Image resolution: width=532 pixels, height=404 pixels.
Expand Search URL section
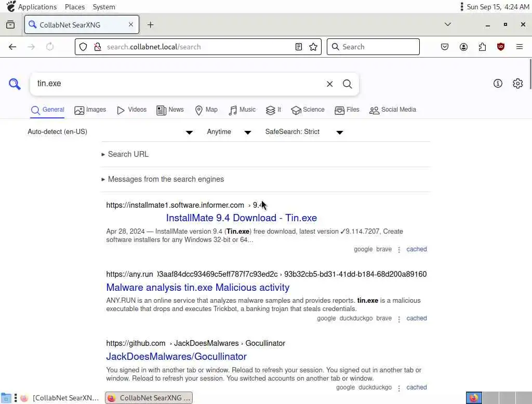125,154
